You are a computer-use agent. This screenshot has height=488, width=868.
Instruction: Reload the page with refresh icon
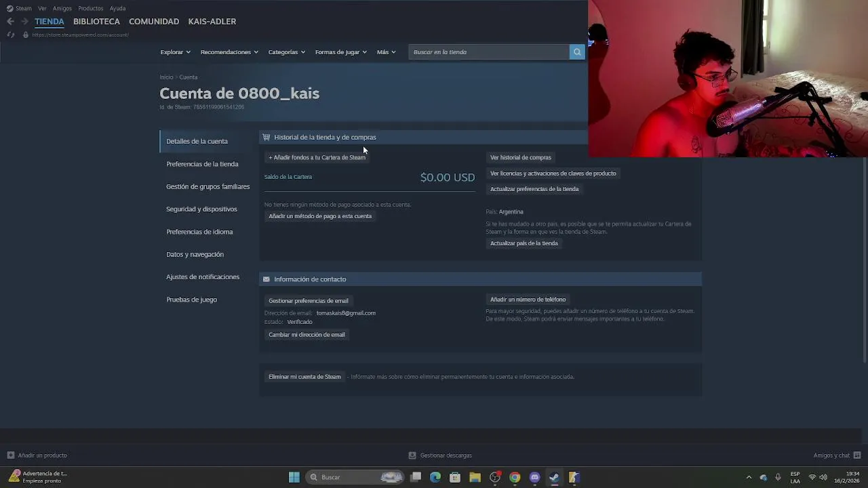pyautogui.click(x=10, y=35)
